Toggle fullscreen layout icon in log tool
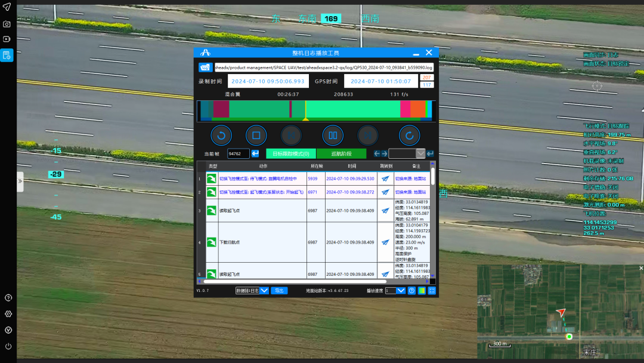Screen dimensions: 644x363 click(432, 291)
